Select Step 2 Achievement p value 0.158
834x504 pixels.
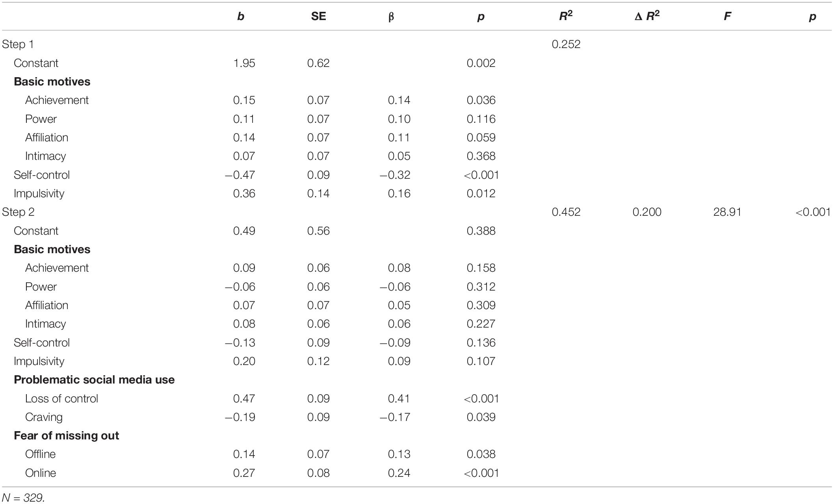point(481,268)
